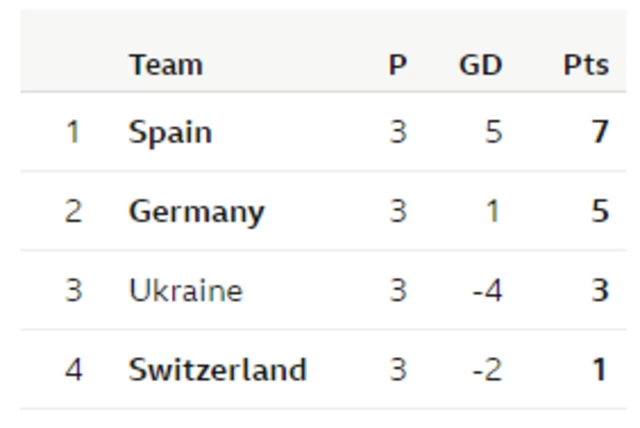The width and height of the screenshot is (640, 428).
Task: Select Spain's 7 points value
Action: tap(600, 132)
